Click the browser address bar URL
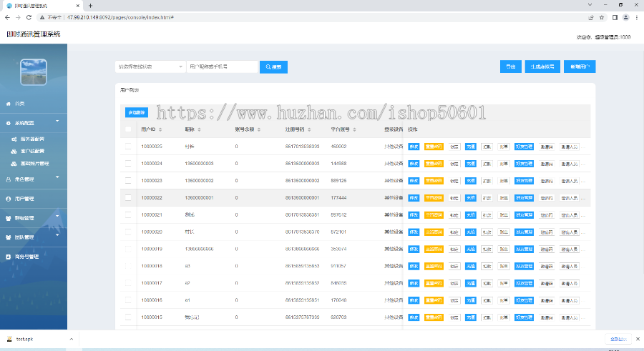The width and height of the screenshot is (644, 351). (120, 17)
